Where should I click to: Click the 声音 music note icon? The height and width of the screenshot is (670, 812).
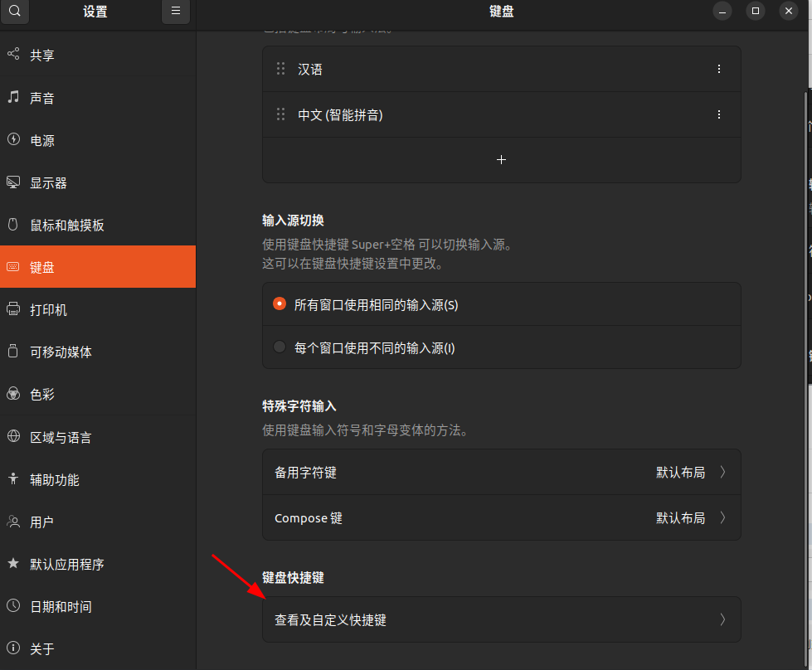[x=13, y=97]
